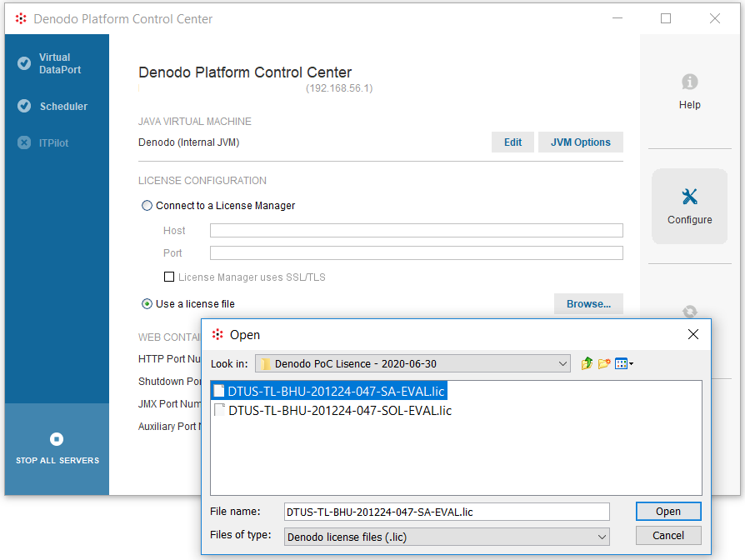Expand the Look in folder dropdown
This screenshot has height=560, width=745.
[x=562, y=364]
